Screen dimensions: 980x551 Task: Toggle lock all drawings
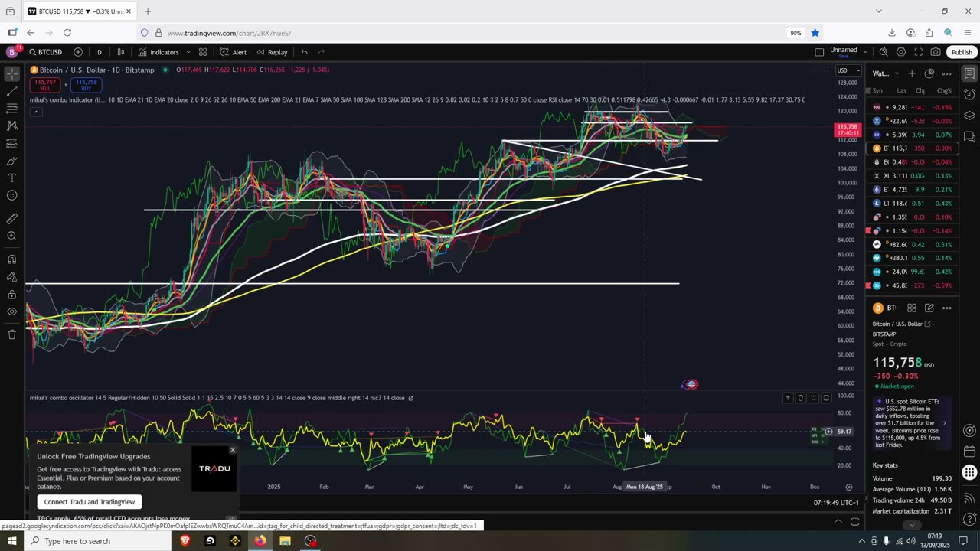[x=12, y=295]
